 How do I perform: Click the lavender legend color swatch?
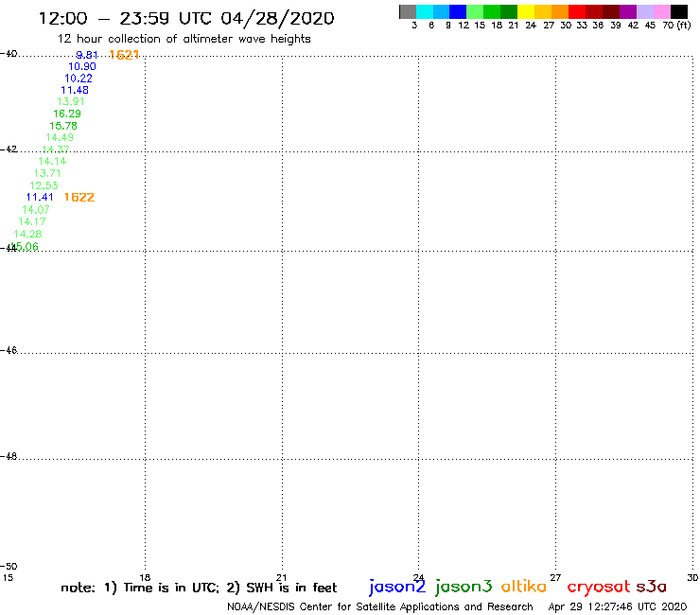pyautogui.click(x=644, y=11)
